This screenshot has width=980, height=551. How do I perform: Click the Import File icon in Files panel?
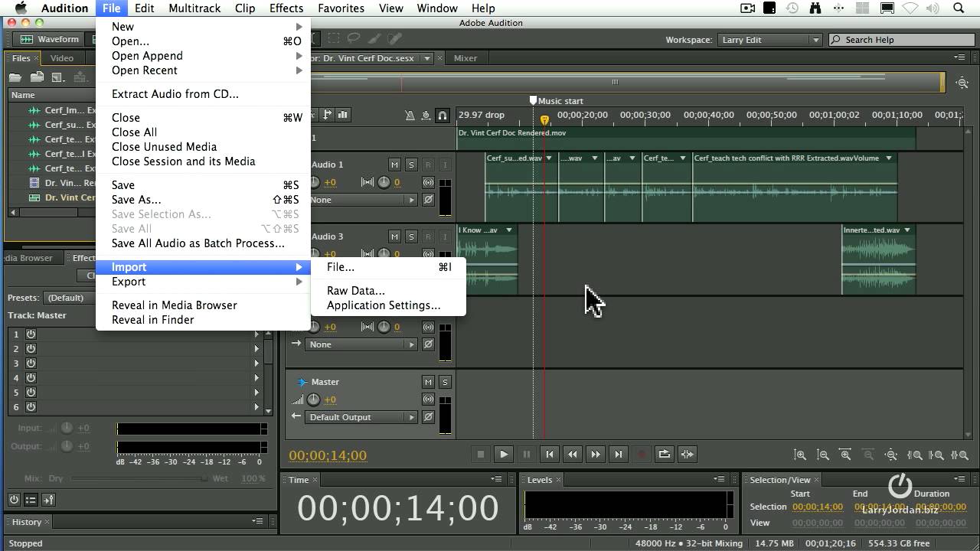click(37, 77)
